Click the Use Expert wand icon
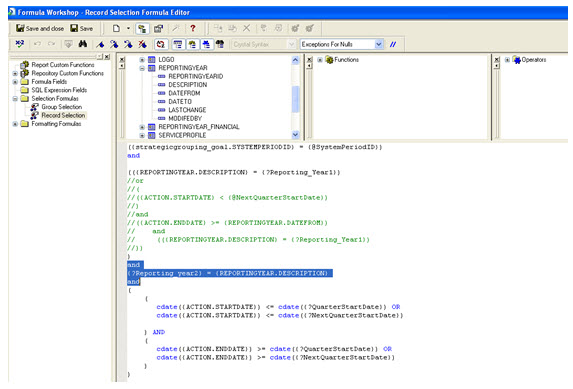The image size is (573, 389). [x=176, y=28]
